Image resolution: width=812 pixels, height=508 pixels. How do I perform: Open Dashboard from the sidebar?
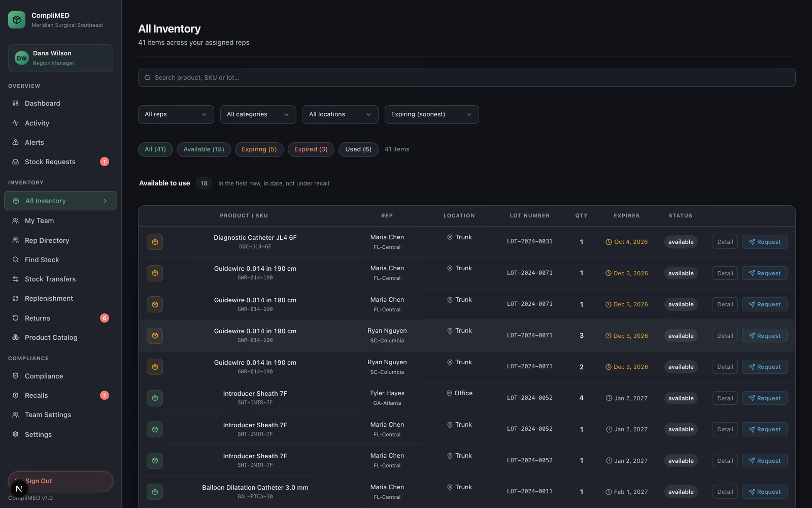tap(60, 104)
